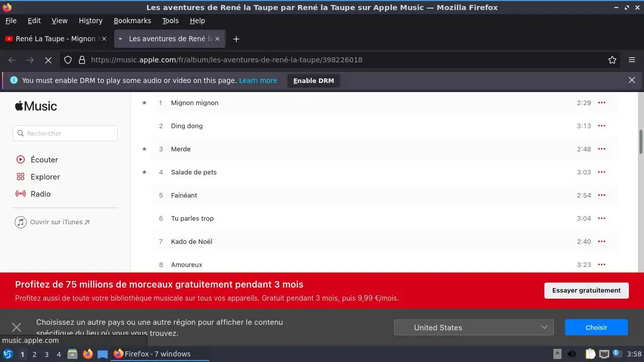
Task: Close the Les aventures de René tab
Action: click(218, 39)
